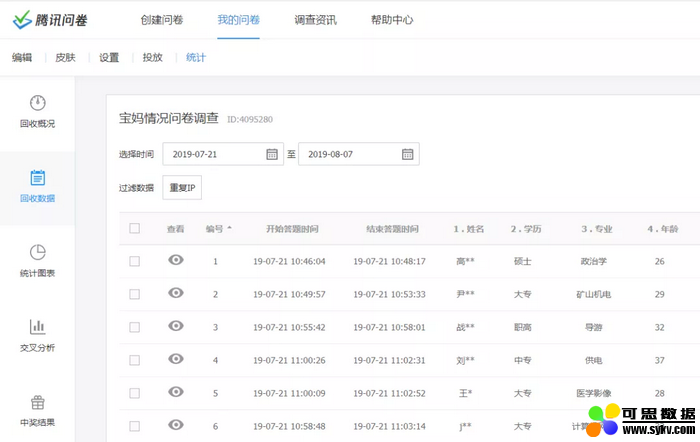Click age value 37

point(660,360)
